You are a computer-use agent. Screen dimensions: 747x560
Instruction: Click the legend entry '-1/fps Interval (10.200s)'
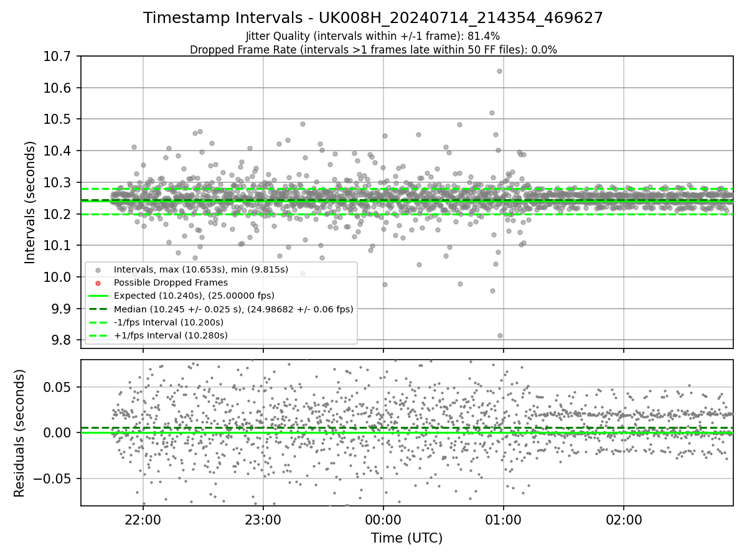169,322
